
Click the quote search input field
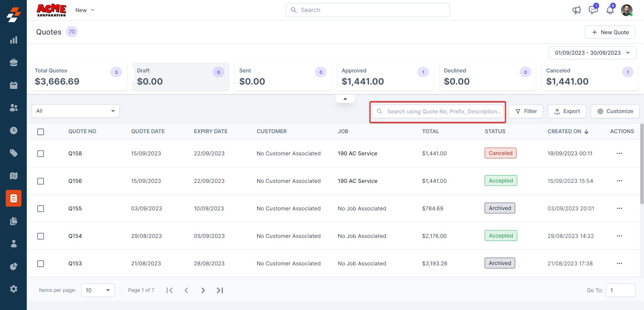(x=442, y=111)
